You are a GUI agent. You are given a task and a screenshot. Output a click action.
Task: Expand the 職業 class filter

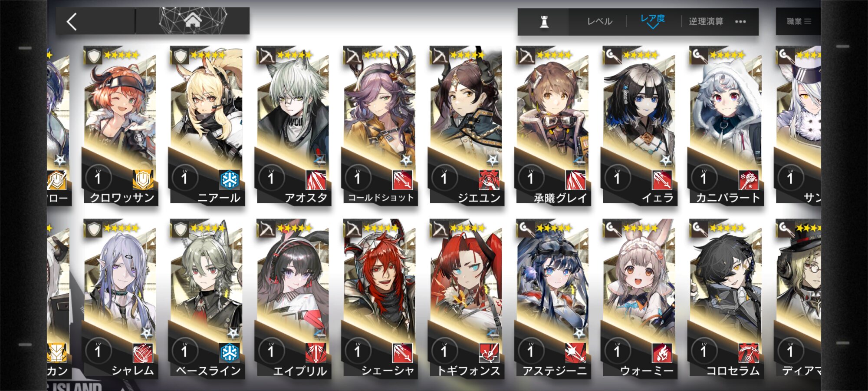click(799, 21)
